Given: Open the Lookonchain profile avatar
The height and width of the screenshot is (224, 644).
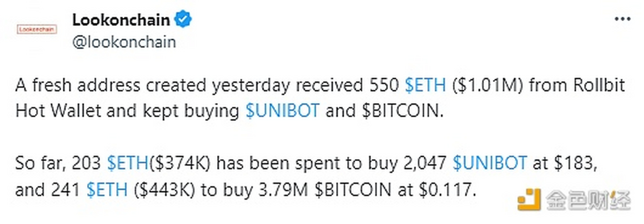Looking at the screenshot, I should point(37,30).
